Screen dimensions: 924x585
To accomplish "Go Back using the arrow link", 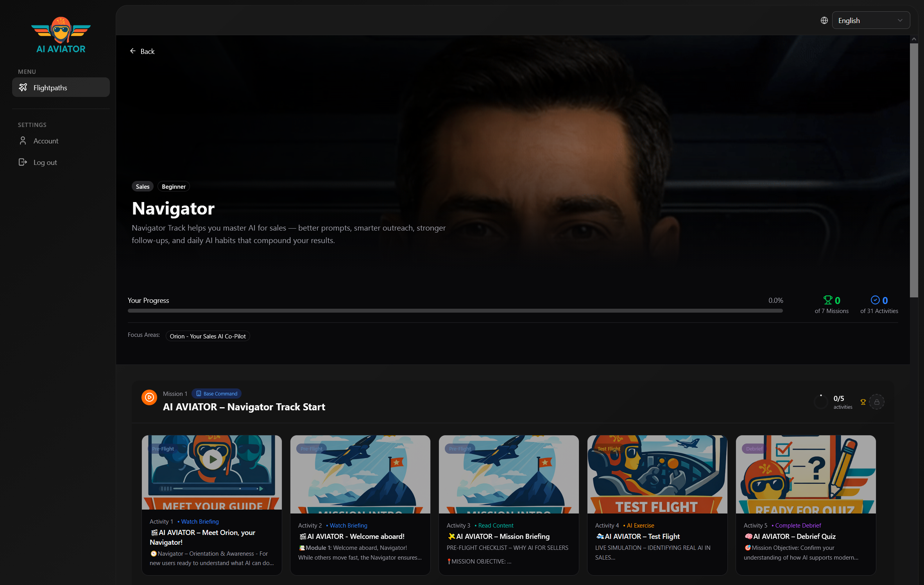I will pyautogui.click(x=142, y=51).
